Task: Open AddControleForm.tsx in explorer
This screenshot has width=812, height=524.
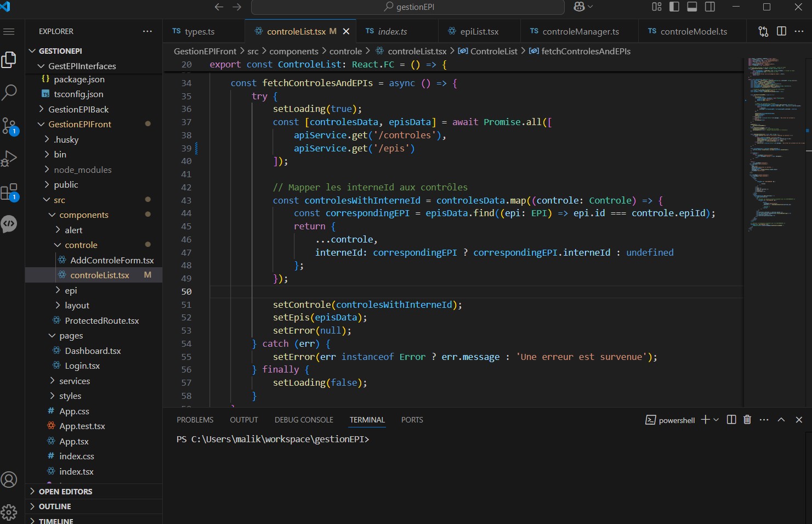Action: tap(94, 260)
